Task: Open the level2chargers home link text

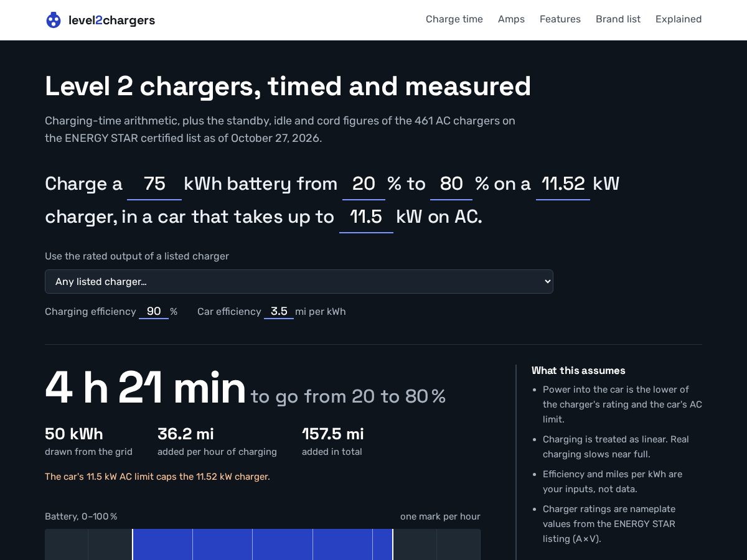Action: 111,20
